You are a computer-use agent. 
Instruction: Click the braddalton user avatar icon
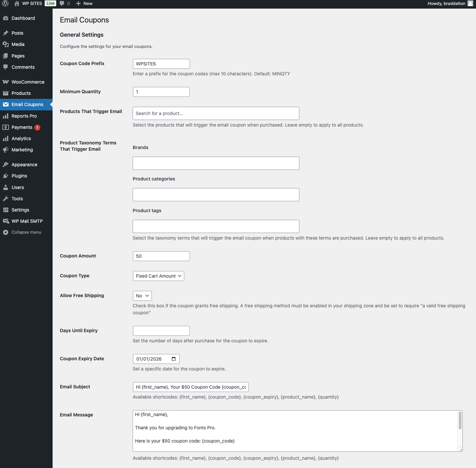coord(470,4)
